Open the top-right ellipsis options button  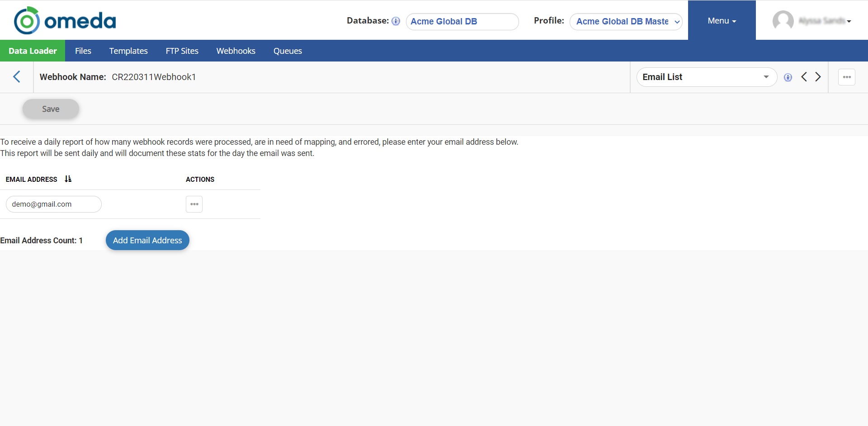tap(846, 77)
